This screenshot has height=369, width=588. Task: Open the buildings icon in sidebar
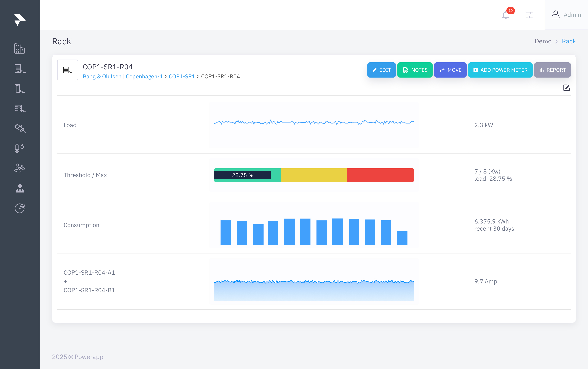20,49
